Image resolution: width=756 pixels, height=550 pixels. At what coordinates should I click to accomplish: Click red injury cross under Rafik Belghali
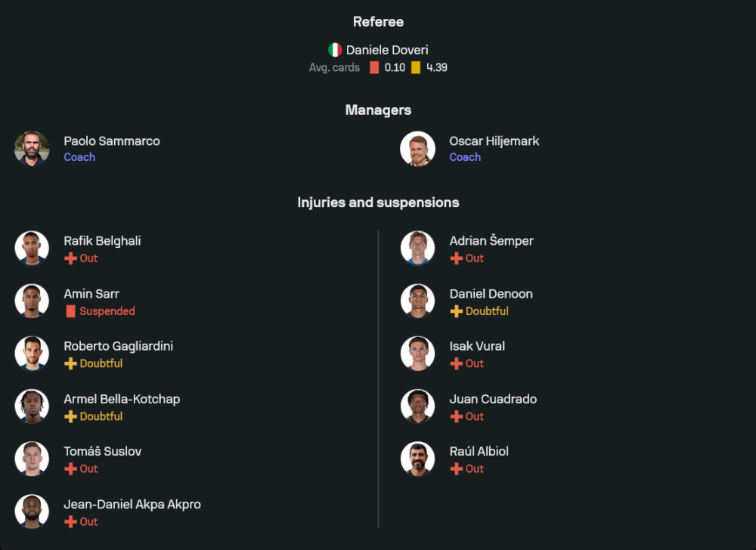click(x=70, y=258)
